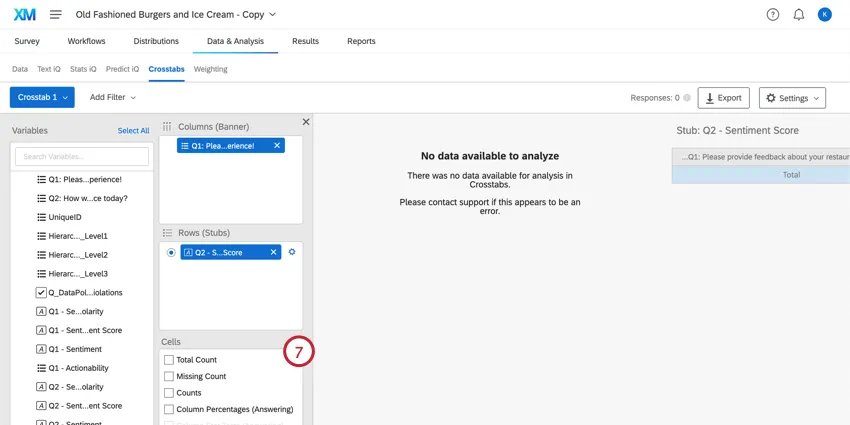This screenshot has height=425, width=850.
Task: Select the Q2 Score stub radio button
Action: 171,253
